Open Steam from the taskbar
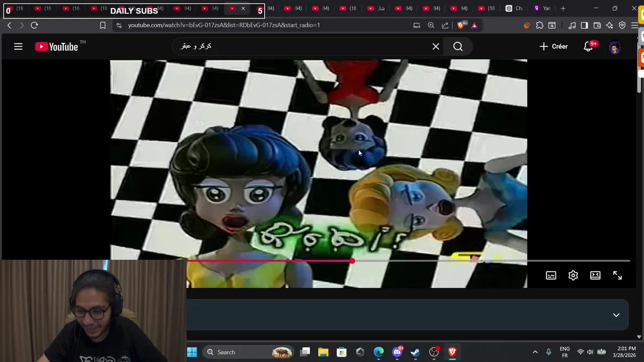This screenshot has width=644, height=362. (415, 352)
